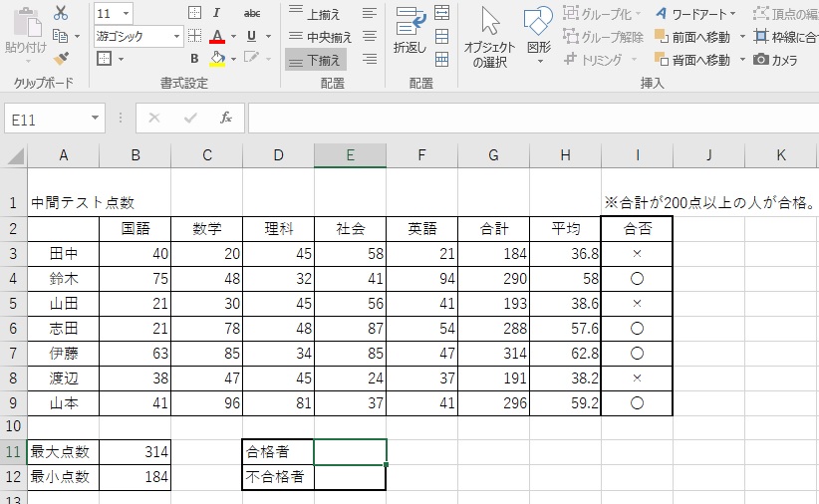Open the font size 11 dropdown
This screenshot has height=504, width=819.
click(x=127, y=13)
